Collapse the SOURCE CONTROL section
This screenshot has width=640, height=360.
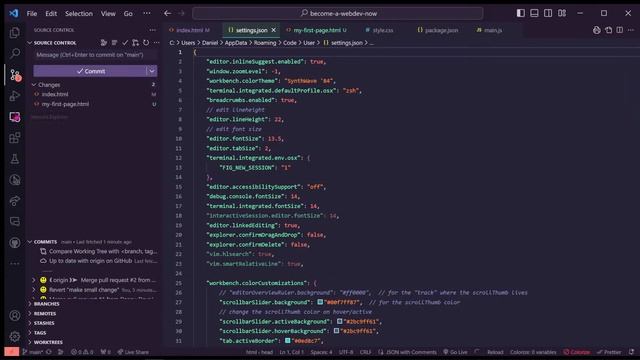click(x=29, y=42)
